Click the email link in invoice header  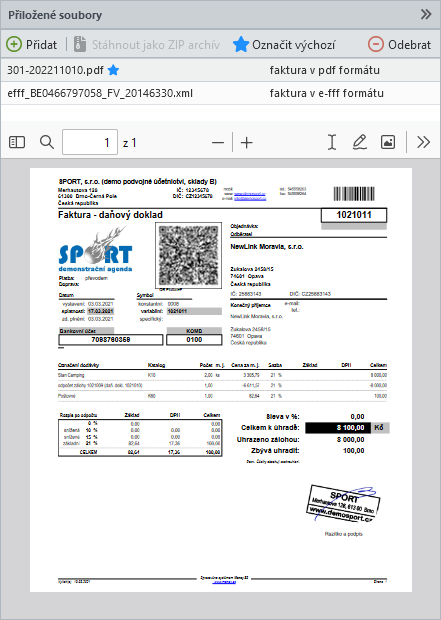(x=250, y=199)
